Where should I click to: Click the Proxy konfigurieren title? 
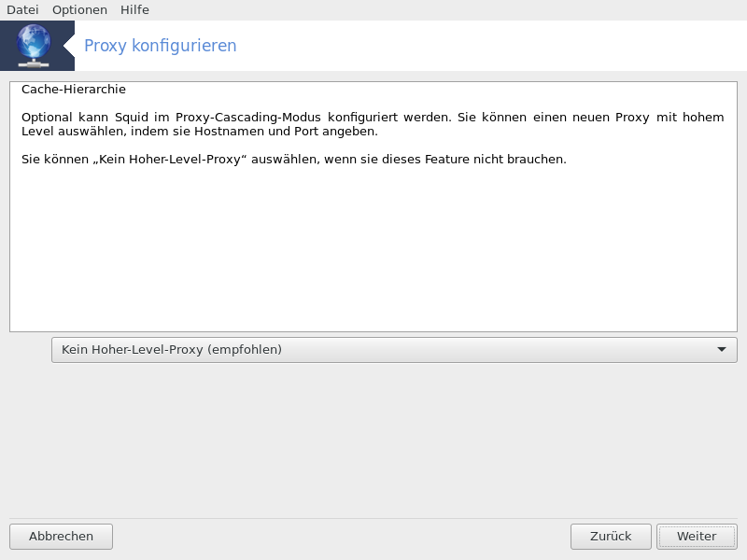(160, 46)
